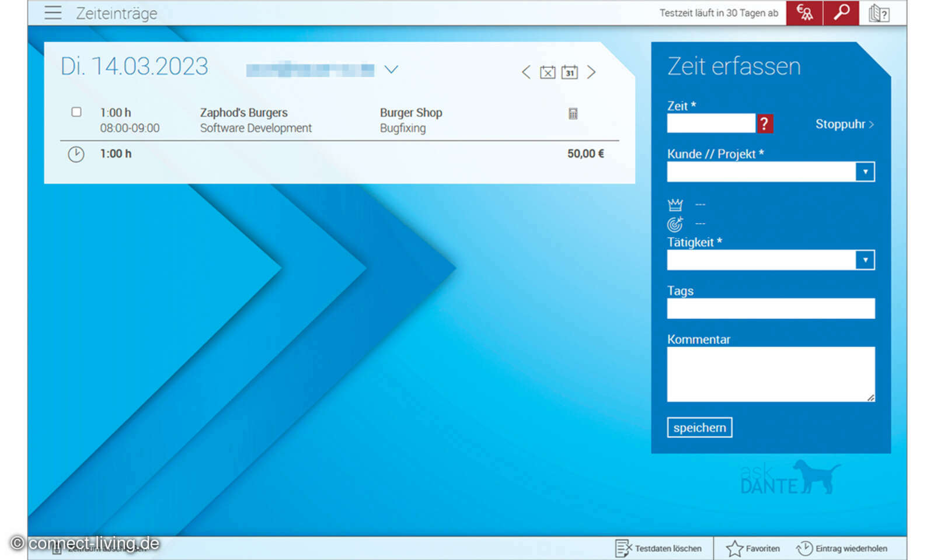This screenshot has width=934, height=560.
Task: Click Testdaten löschen in bottom bar
Action: coord(659,548)
